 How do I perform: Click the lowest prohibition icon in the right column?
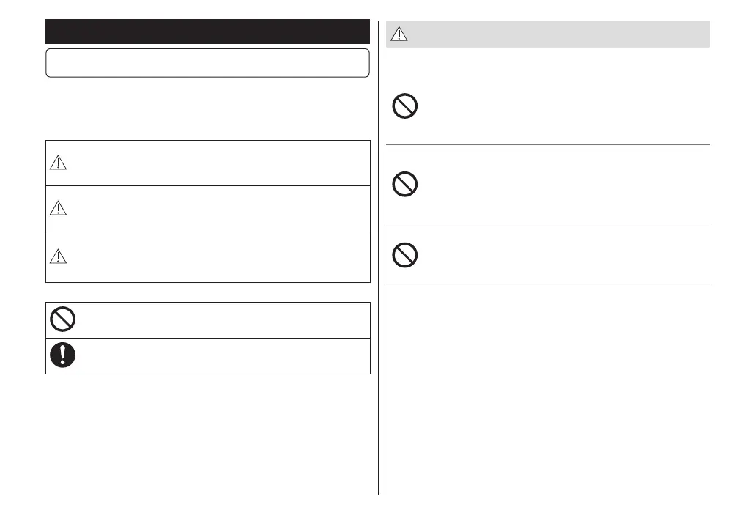pyautogui.click(x=405, y=256)
